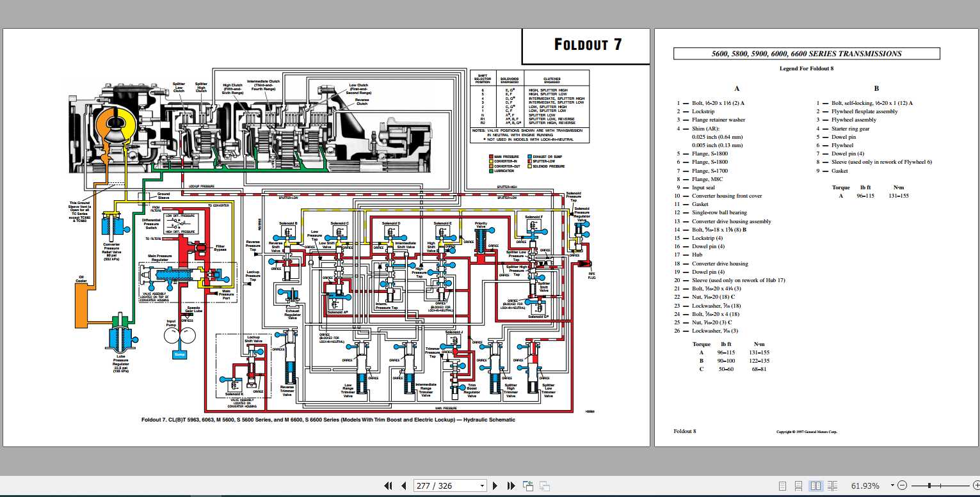Zoom out with the minus icon

click(x=903, y=485)
